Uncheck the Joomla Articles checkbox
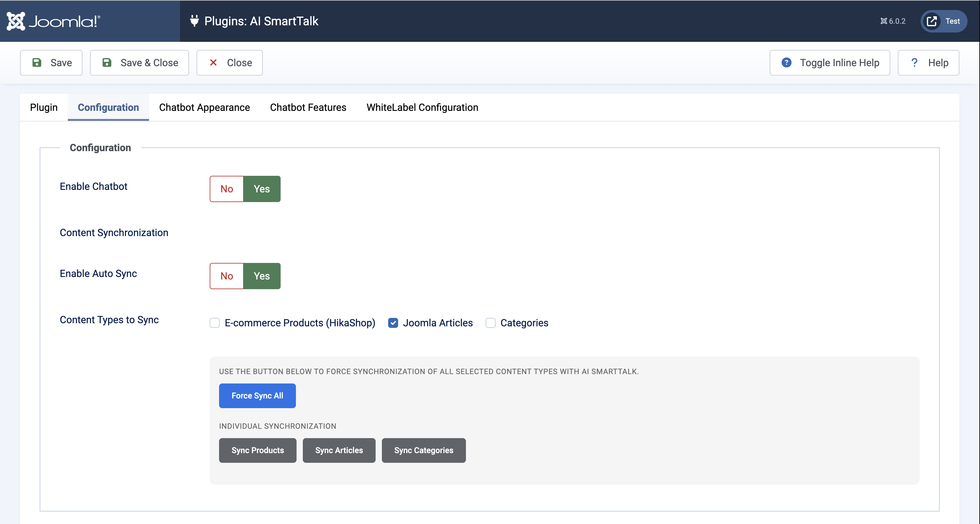Viewport: 980px width, 524px height. (393, 323)
